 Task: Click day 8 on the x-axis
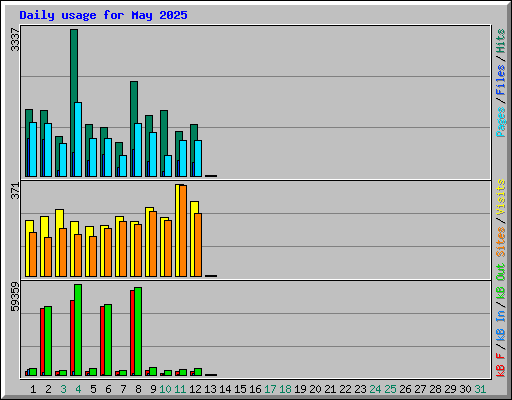coord(138,389)
